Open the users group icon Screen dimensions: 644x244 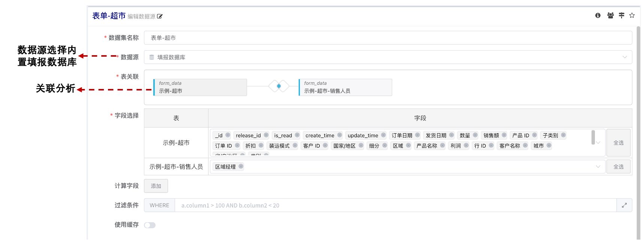pos(610,15)
